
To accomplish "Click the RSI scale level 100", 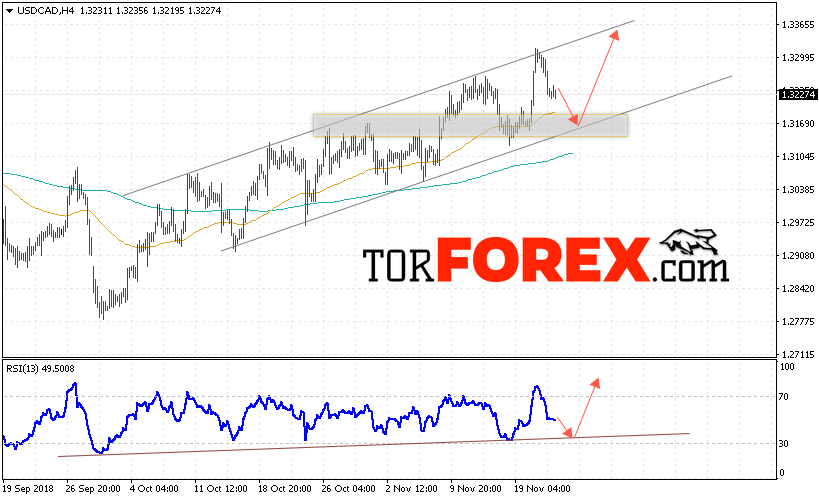I will (x=787, y=367).
